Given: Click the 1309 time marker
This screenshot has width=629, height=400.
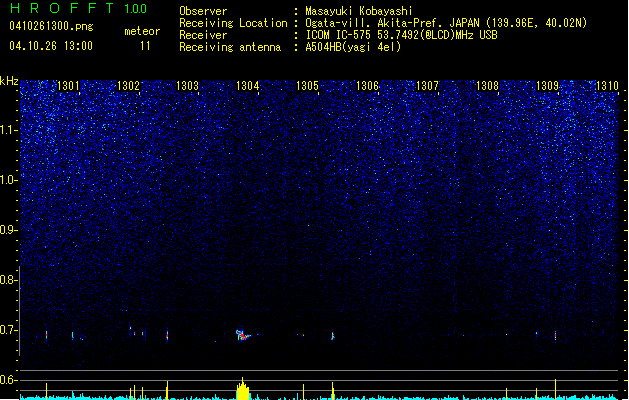Looking at the screenshot, I should pyautogui.click(x=547, y=86).
